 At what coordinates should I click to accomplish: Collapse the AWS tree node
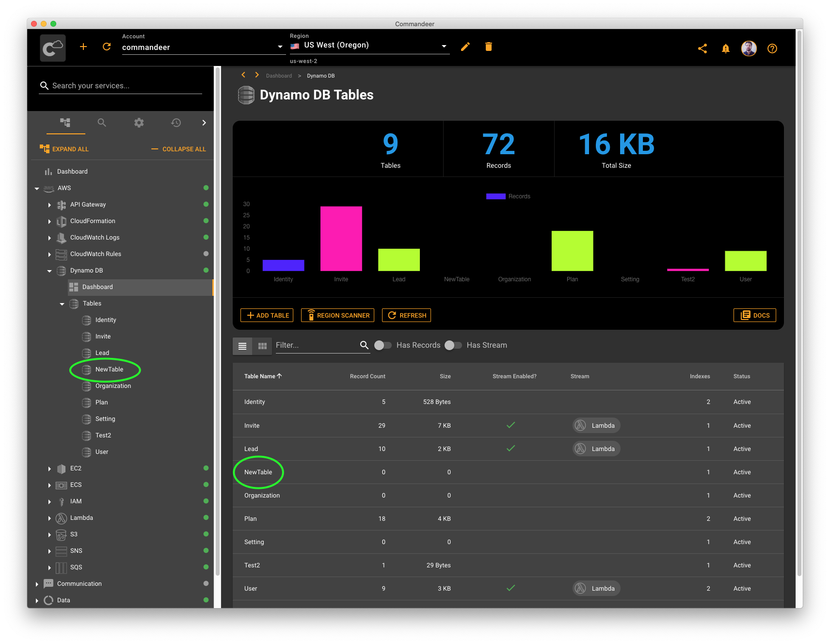pos(37,188)
